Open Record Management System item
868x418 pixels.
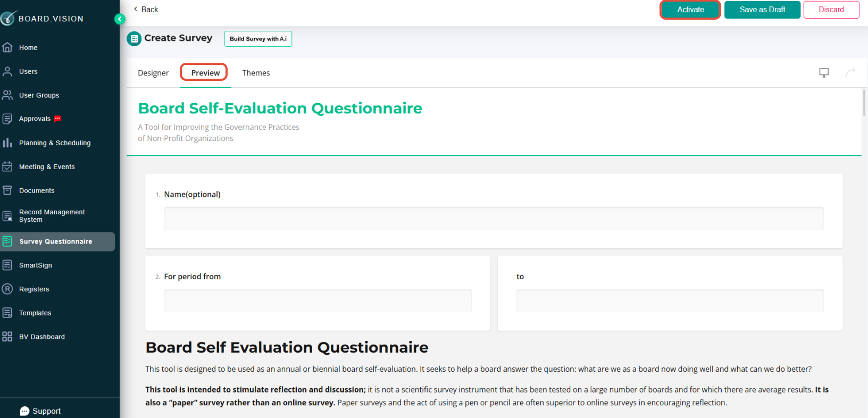(x=52, y=215)
